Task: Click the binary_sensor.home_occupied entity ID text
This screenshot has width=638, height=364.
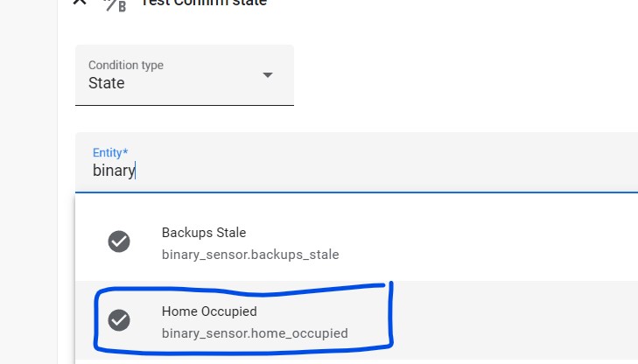Action: [x=255, y=333]
